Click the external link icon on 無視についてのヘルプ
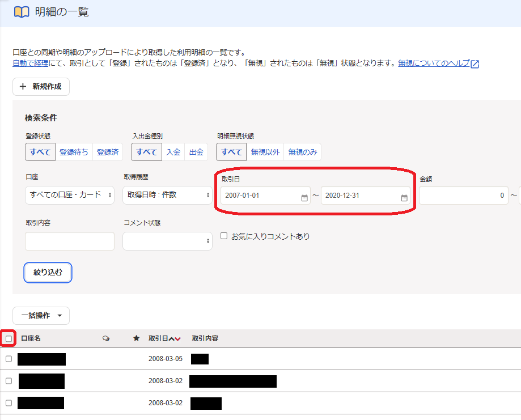The width and height of the screenshot is (521, 420). click(475, 63)
